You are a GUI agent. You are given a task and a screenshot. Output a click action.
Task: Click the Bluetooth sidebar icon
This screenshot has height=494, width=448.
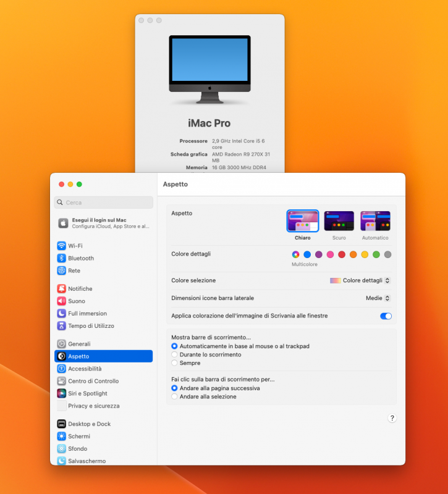(x=61, y=258)
